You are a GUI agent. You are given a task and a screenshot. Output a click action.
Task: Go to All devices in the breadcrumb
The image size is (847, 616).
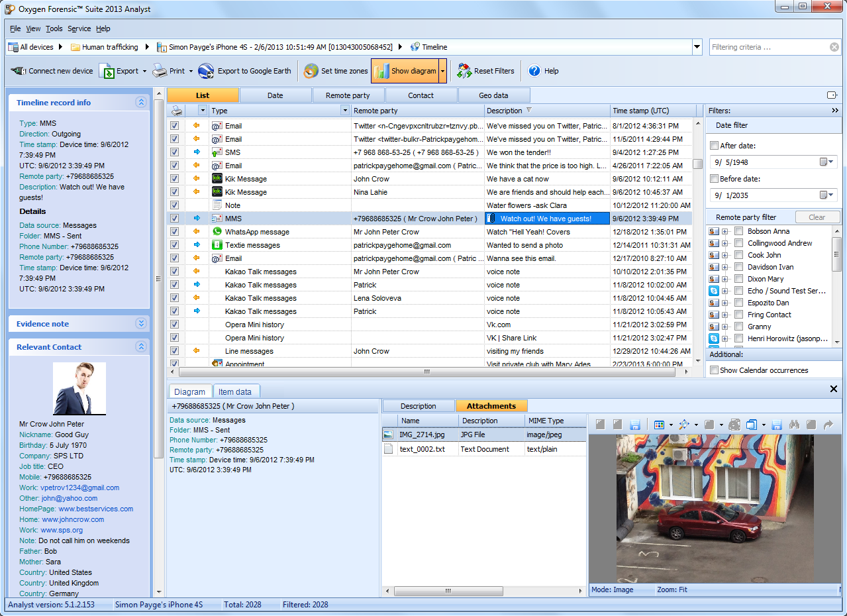click(x=32, y=47)
